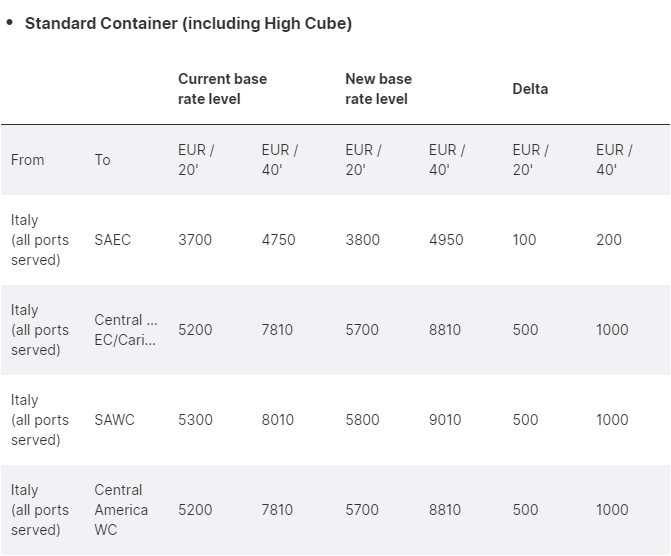Select the 9010 new rate value
The image size is (671, 556).
pos(445,420)
